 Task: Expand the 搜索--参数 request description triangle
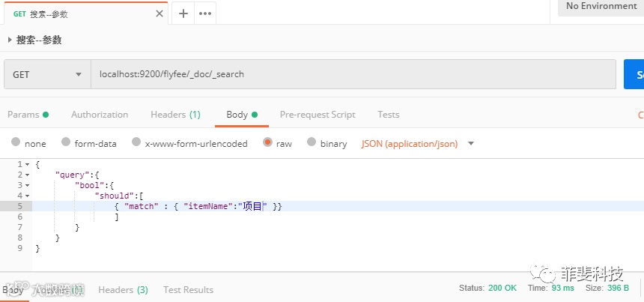click(10, 40)
